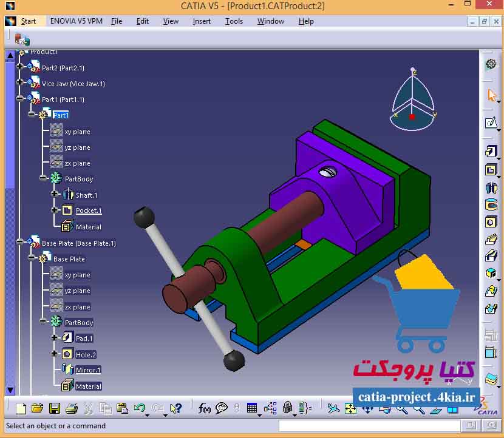Create a new document
The height and width of the screenshot is (438, 504).
pos(21,408)
